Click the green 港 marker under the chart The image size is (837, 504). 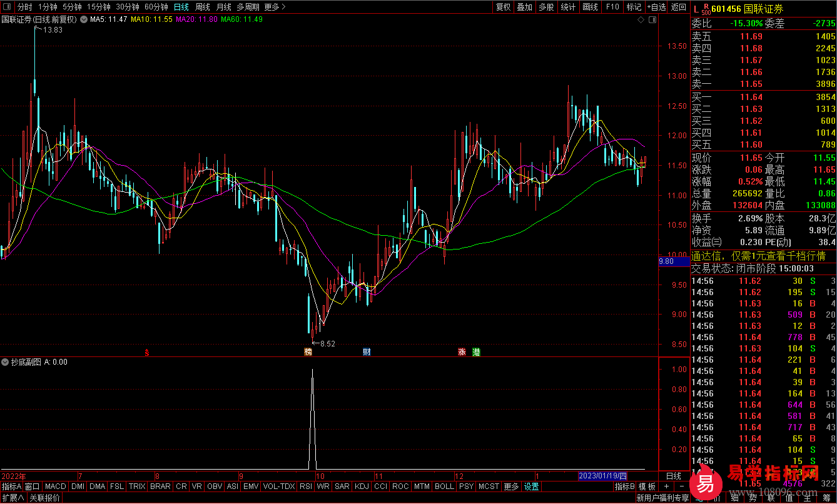pyautogui.click(x=477, y=352)
